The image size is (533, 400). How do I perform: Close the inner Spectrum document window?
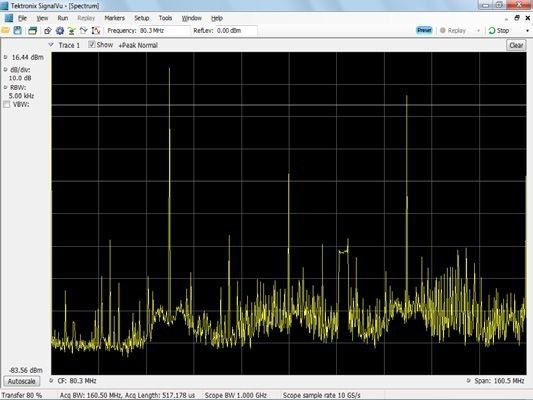pos(528,18)
